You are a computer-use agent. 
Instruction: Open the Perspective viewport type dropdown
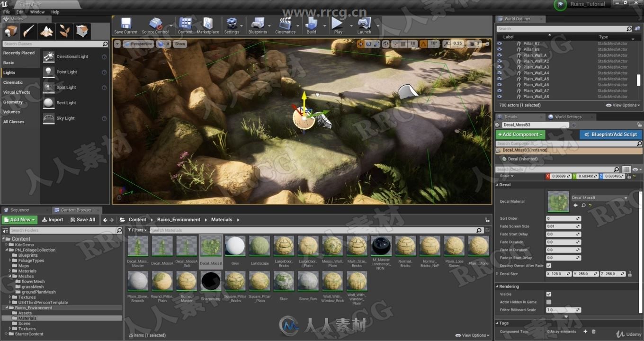[x=138, y=44]
